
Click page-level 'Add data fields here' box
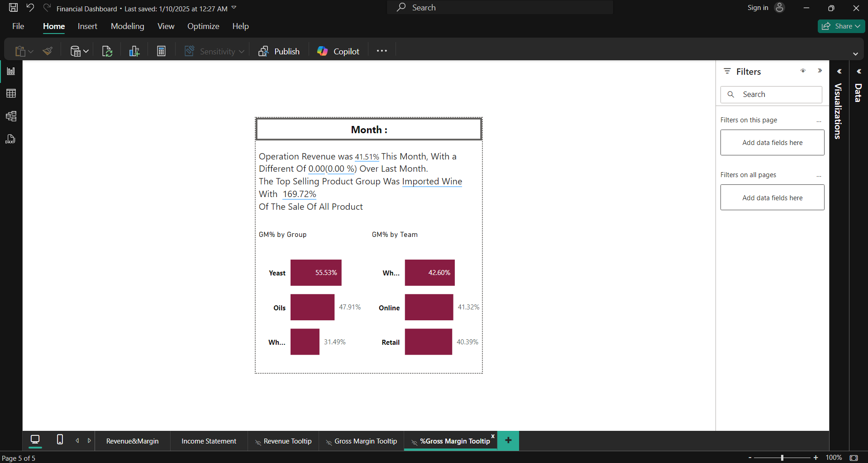click(x=772, y=143)
